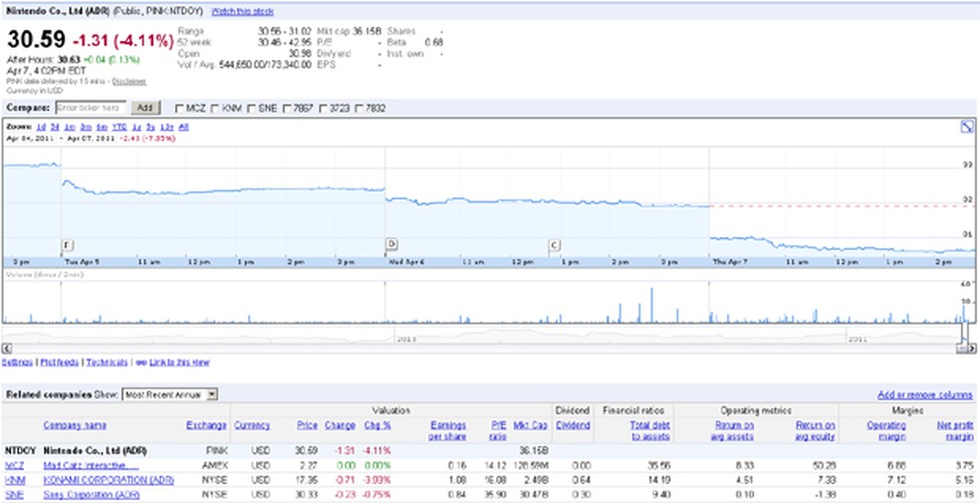
Task: Set chart zoom to 5d
Action: 55,126
